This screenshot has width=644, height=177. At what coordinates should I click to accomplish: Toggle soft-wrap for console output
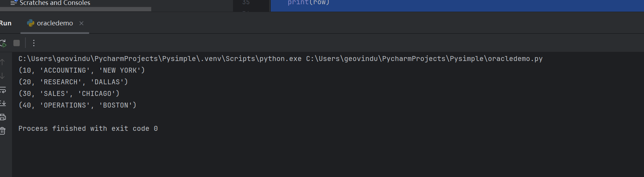coord(3,90)
